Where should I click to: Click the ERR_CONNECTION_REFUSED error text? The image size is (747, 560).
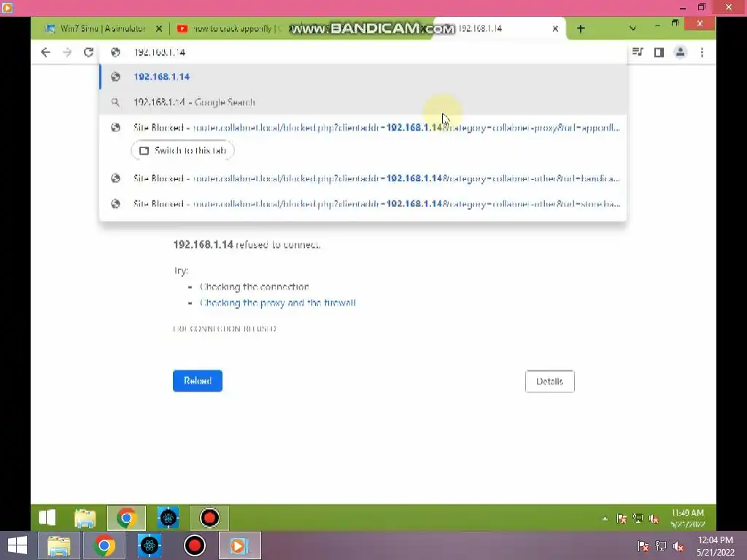pos(225,329)
